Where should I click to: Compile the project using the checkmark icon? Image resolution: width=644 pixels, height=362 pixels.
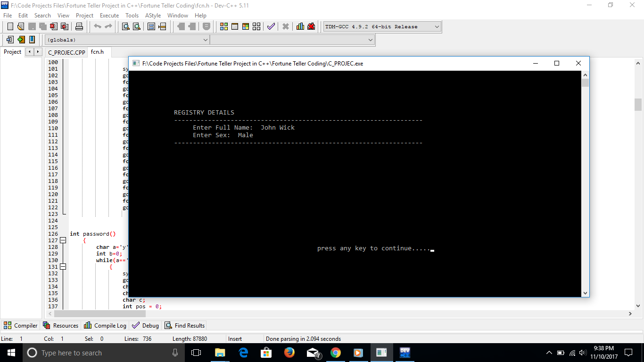coord(271,26)
